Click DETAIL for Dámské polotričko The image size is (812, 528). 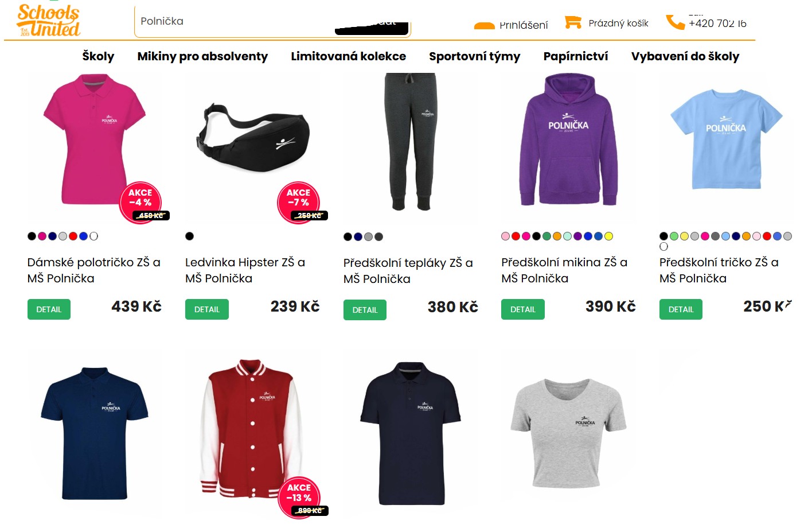coord(49,309)
